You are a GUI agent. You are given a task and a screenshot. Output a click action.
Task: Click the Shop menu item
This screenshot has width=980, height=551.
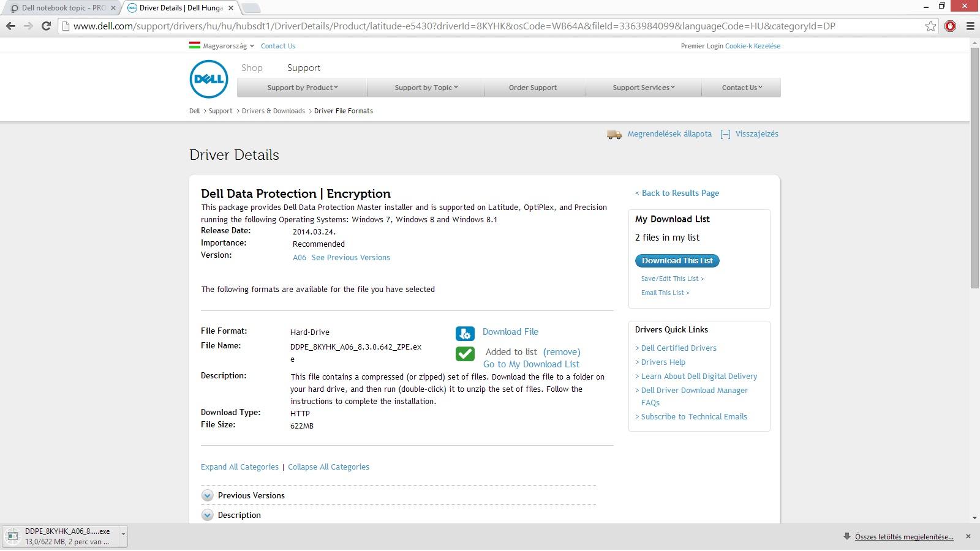pos(252,68)
